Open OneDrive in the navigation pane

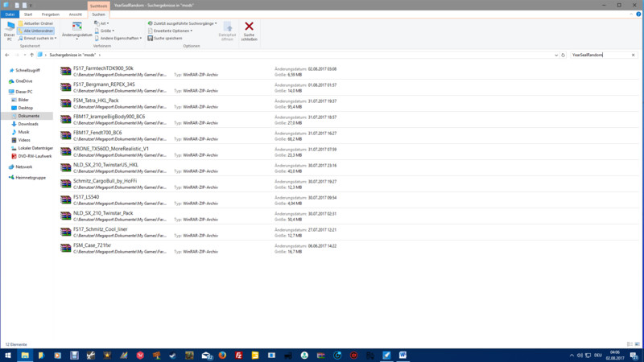pyautogui.click(x=23, y=81)
